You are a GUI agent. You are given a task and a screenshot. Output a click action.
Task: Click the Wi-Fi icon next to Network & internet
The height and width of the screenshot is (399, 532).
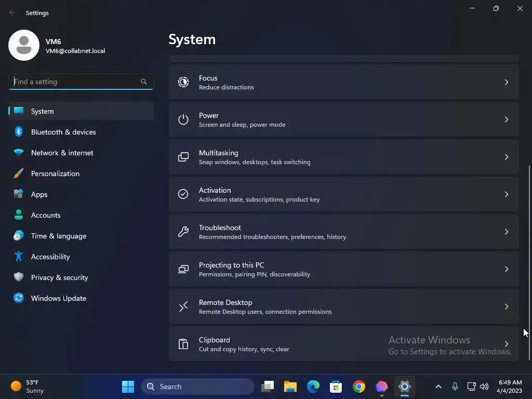[x=19, y=152]
